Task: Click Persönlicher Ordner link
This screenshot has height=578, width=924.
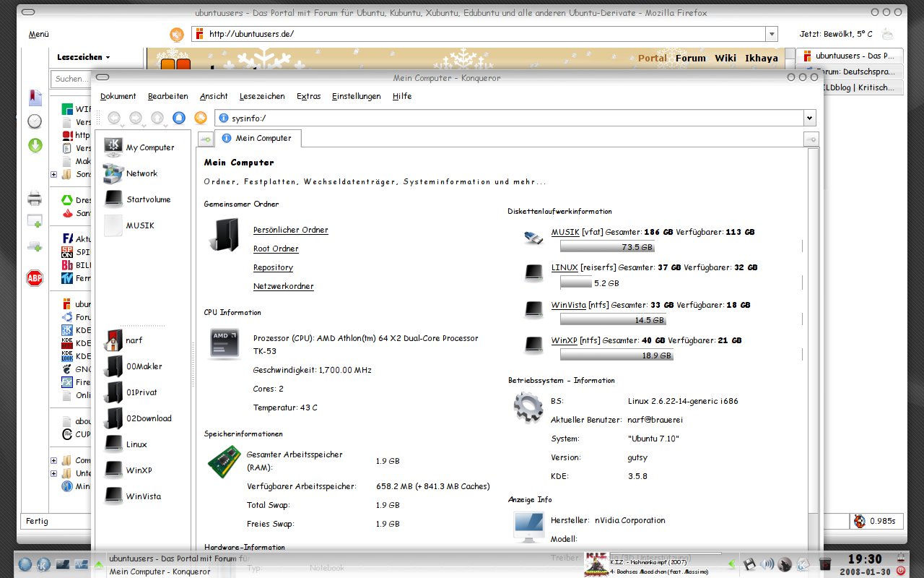Action: pos(291,230)
